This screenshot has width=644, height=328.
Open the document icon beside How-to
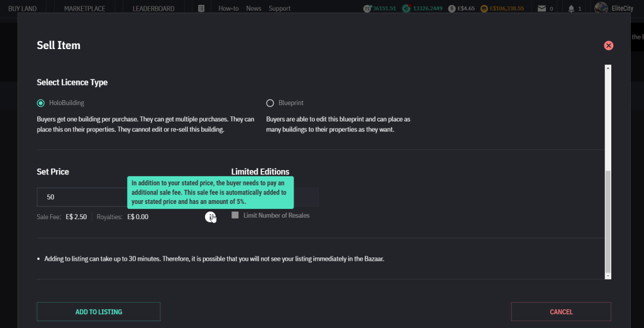pos(201,9)
